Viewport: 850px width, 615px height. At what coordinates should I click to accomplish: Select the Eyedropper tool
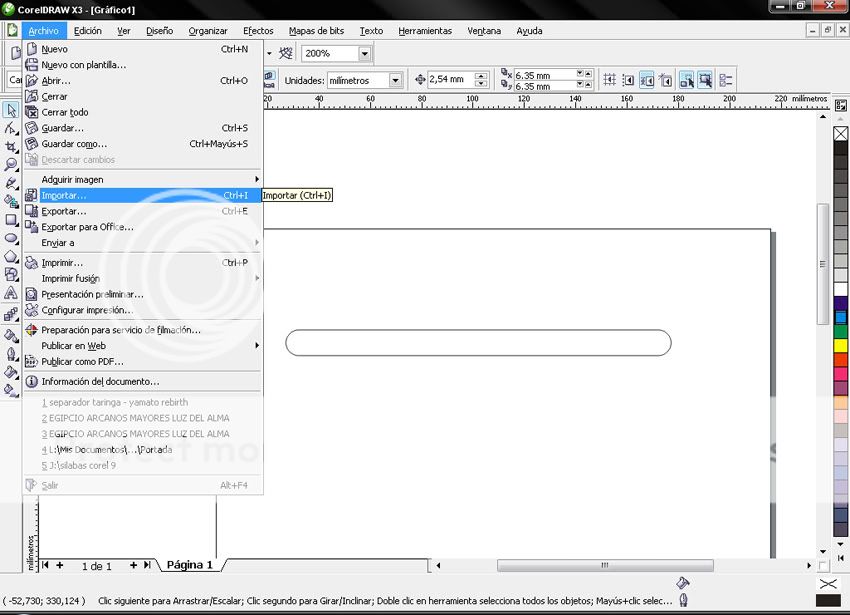[11, 336]
